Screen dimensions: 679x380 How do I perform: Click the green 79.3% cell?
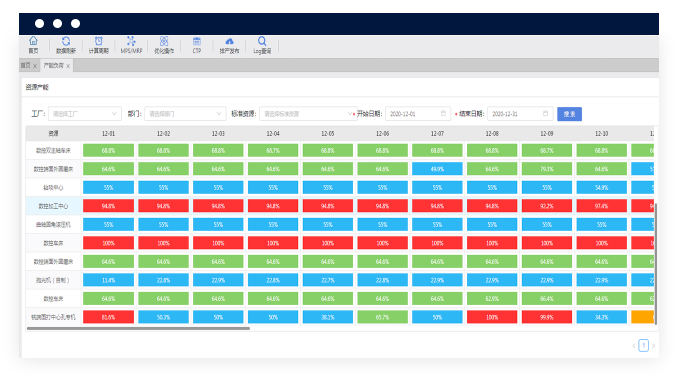(546, 169)
